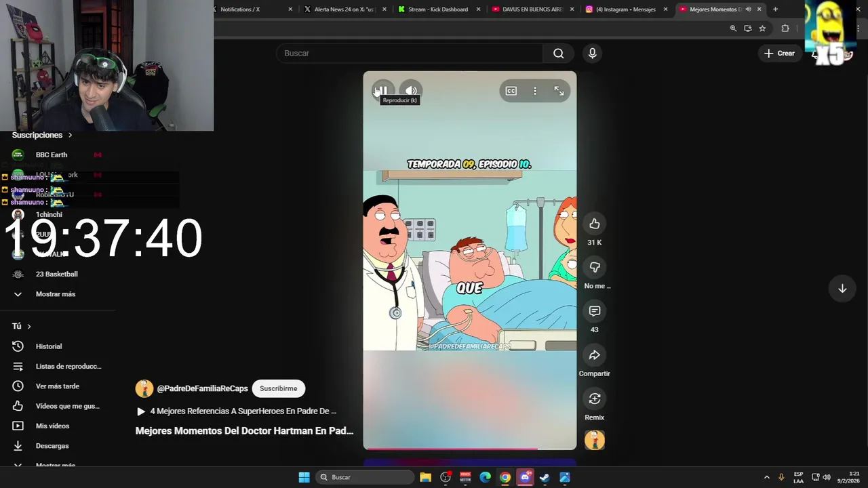
Task: Show hidden system tray icons
Action: click(x=767, y=477)
